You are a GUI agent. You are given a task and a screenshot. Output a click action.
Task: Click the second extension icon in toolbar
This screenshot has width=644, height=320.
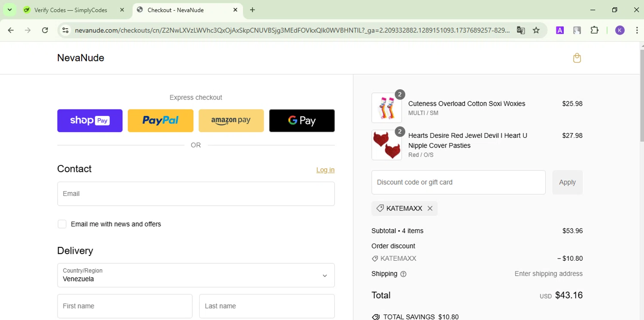click(577, 30)
